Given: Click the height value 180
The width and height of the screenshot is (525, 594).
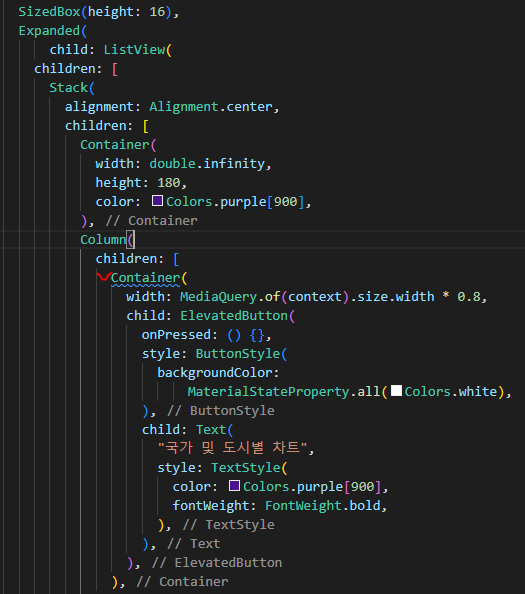Looking at the screenshot, I should tap(169, 183).
